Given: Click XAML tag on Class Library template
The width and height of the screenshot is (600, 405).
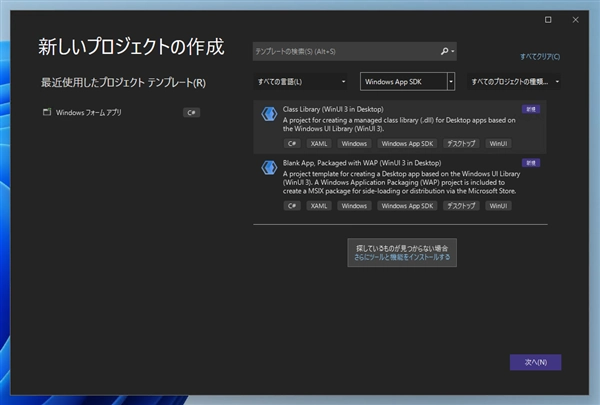Looking at the screenshot, I should coord(319,144).
